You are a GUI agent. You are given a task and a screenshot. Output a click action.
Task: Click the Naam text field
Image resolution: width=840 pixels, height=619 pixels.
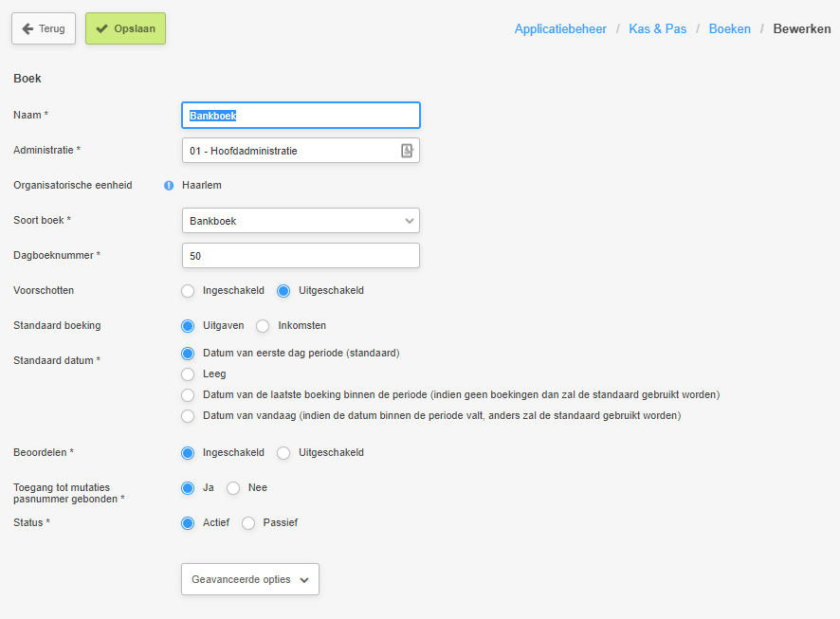coord(301,115)
